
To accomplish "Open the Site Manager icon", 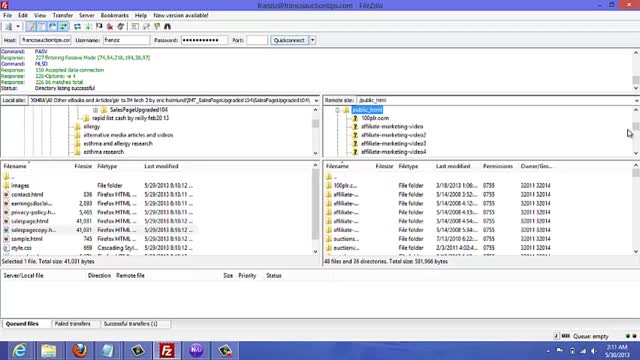I will 8,27.
